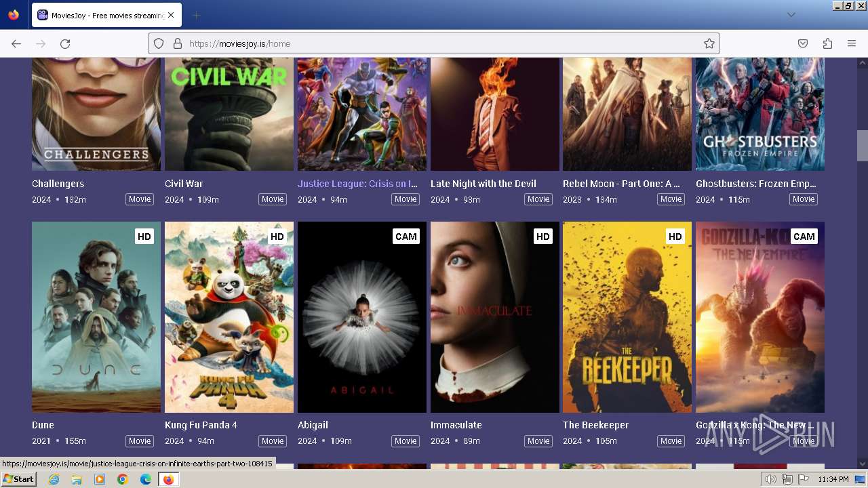
Task: Click the Immaculate title link
Action: tap(456, 425)
